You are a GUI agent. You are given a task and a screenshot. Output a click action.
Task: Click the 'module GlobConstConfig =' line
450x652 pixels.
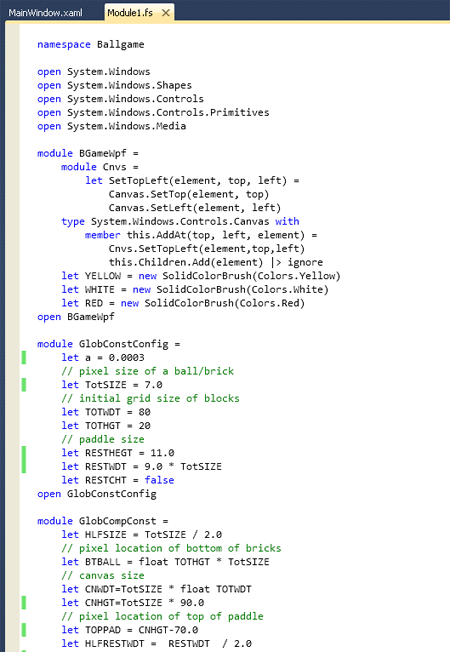point(109,344)
